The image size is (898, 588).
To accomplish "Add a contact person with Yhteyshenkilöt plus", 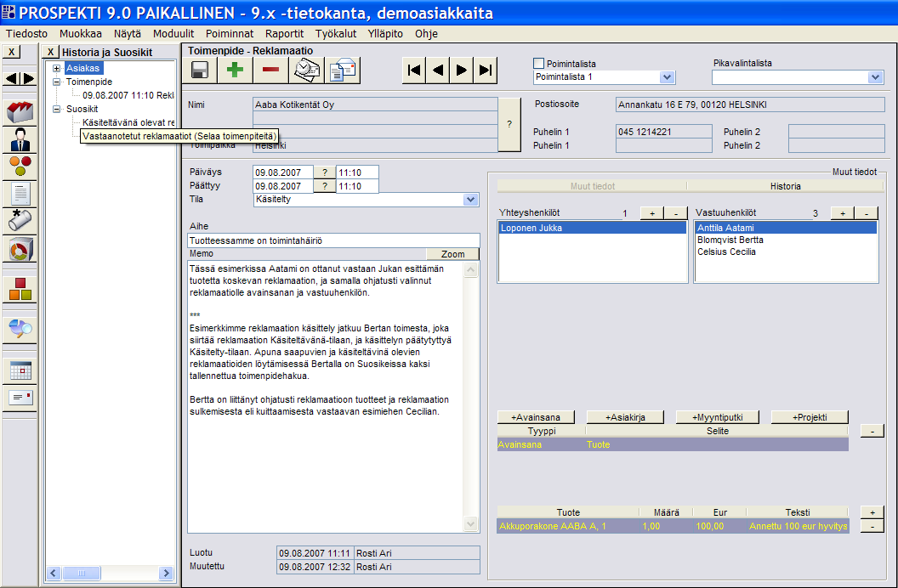I will [x=651, y=213].
